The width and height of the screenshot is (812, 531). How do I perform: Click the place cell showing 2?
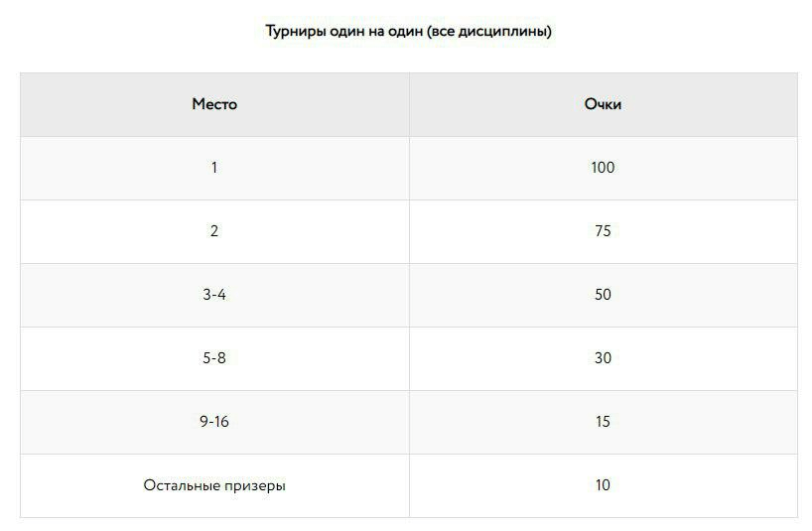(x=214, y=231)
